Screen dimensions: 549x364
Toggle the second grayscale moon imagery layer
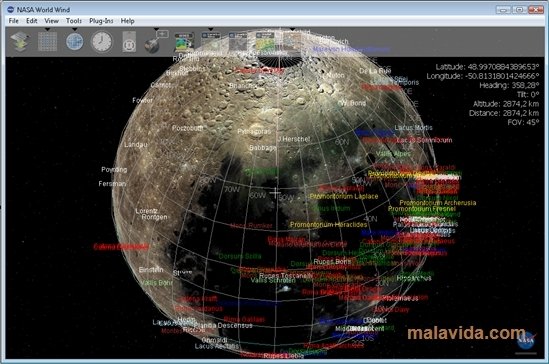click(238, 42)
